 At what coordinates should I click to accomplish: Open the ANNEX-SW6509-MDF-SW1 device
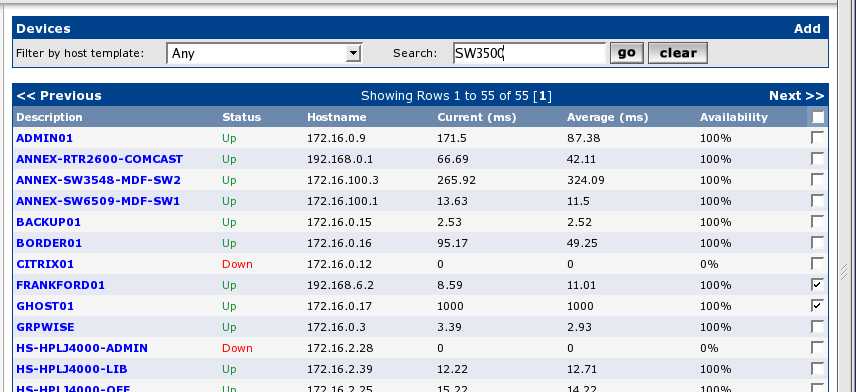(x=98, y=201)
